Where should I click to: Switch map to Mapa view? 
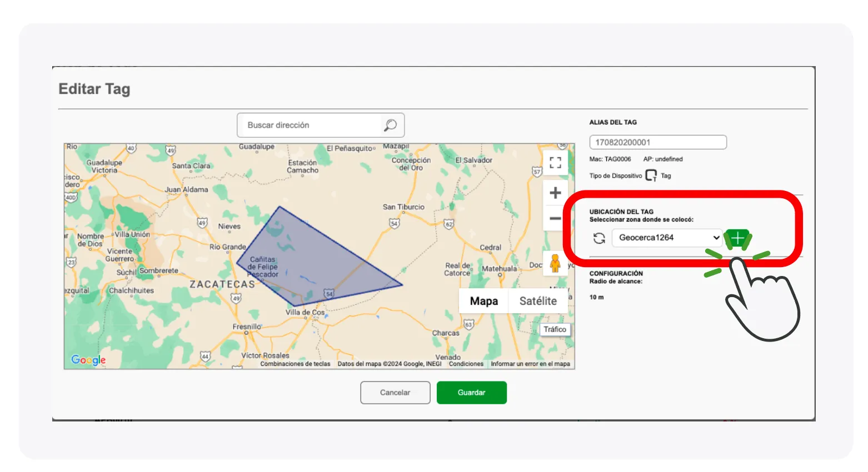pos(484,301)
